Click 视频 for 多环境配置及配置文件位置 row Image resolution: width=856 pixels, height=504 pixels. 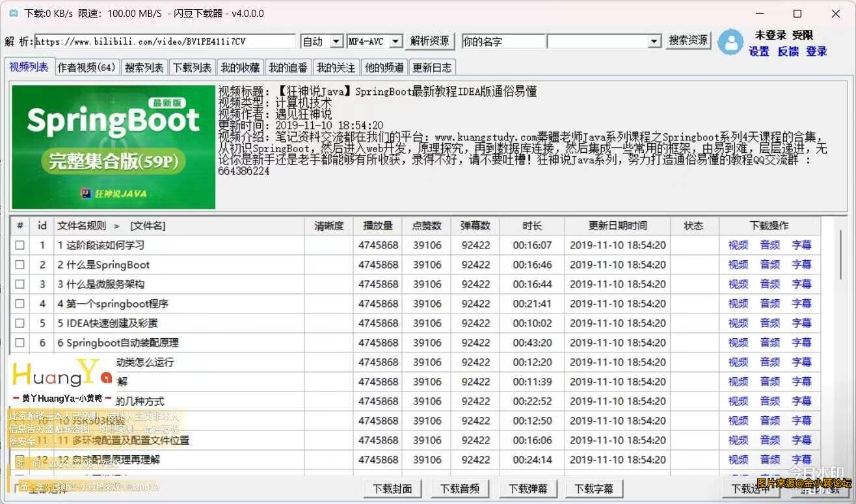(x=738, y=440)
